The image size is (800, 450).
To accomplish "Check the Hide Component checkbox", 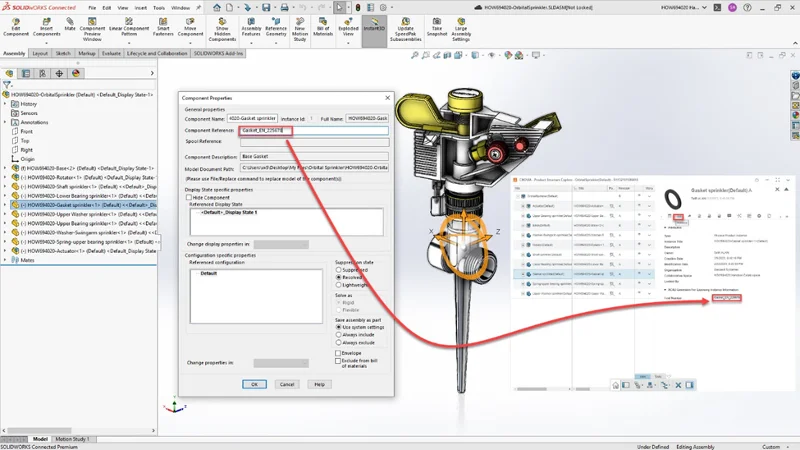I will (190, 198).
